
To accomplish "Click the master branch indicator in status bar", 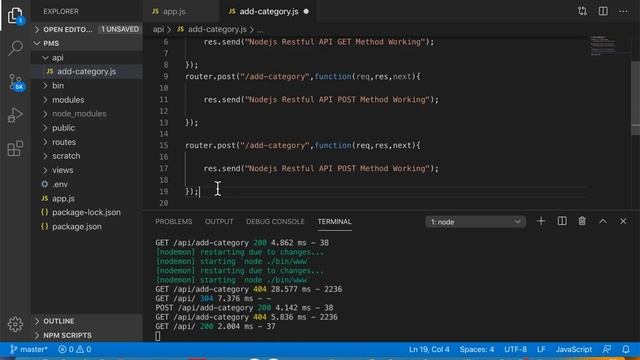I will pos(29,349).
